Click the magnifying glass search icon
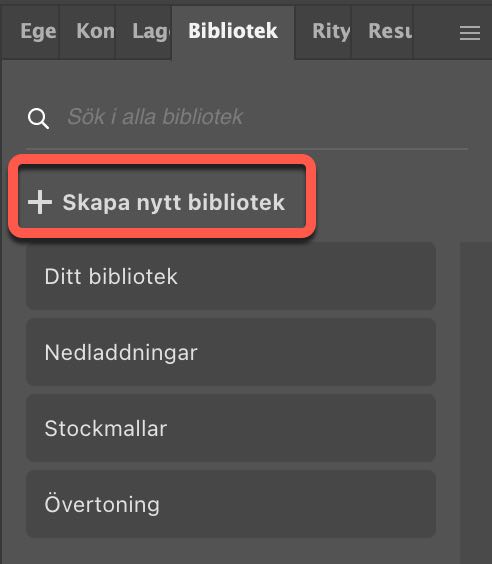This screenshot has width=492, height=564. point(38,118)
